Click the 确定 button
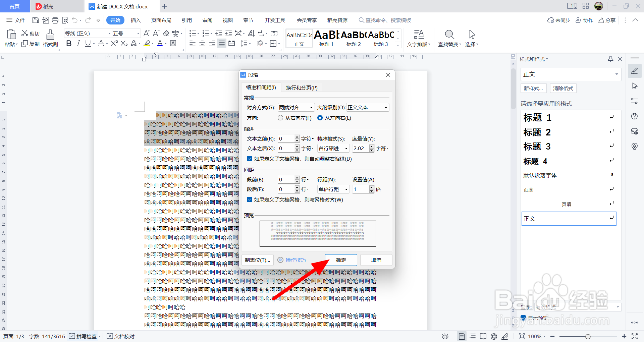The image size is (644, 342). pyautogui.click(x=341, y=260)
